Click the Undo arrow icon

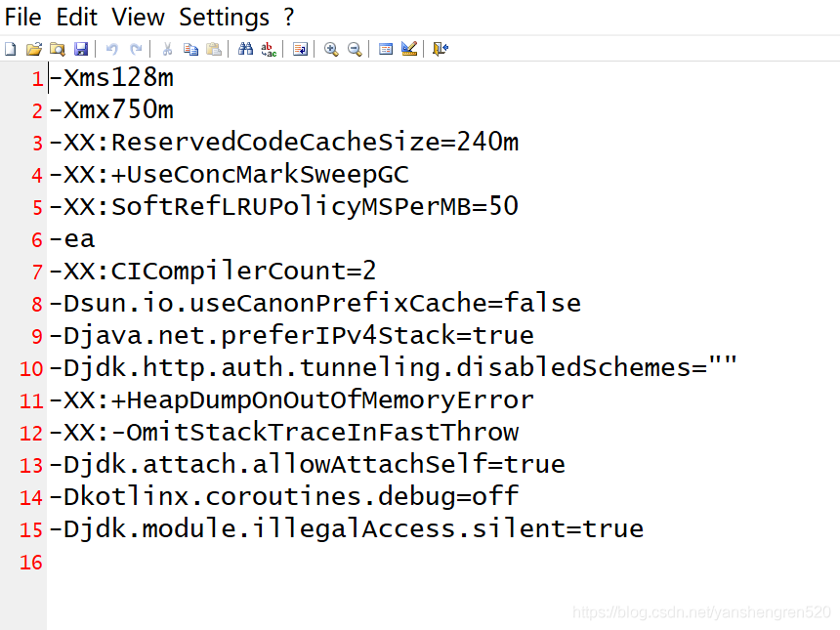pos(111,49)
